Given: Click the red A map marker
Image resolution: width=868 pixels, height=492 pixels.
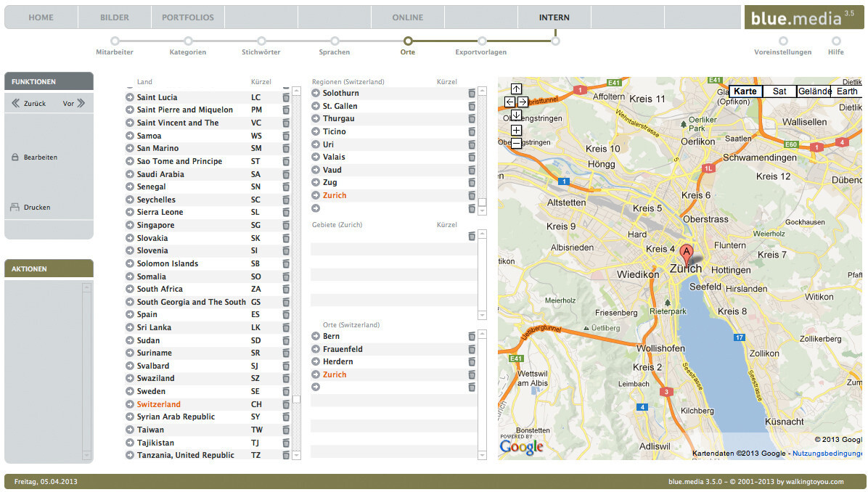Looking at the screenshot, I should point(686,254).
